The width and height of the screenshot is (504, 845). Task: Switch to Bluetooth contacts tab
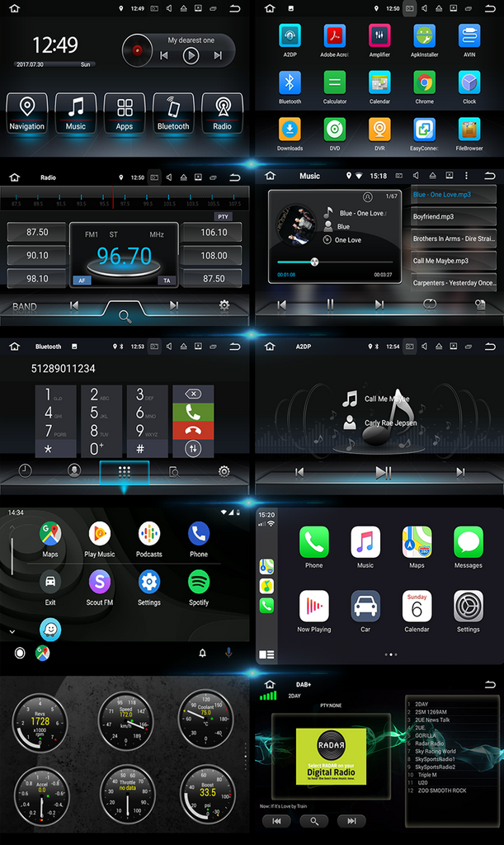(x=75, y=471)
